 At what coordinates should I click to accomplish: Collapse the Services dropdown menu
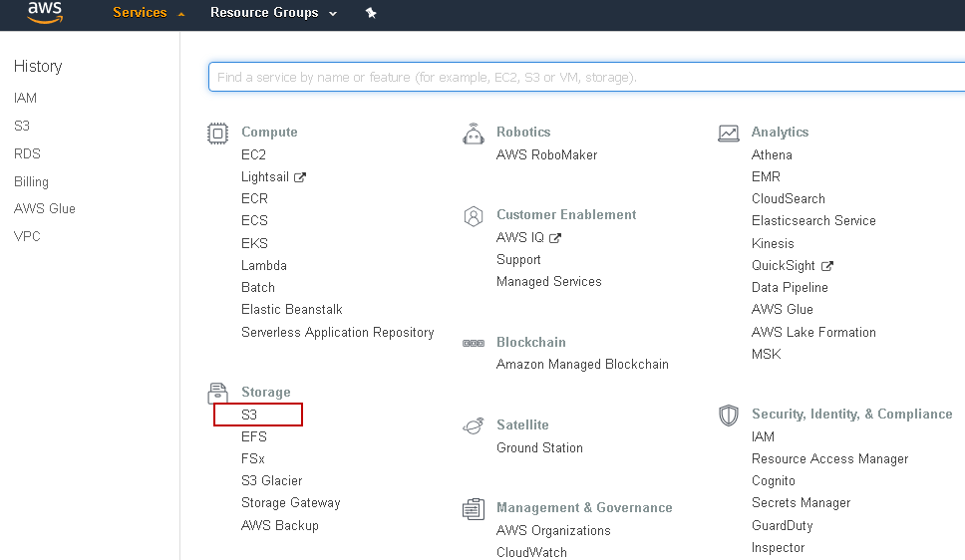point(149,13)
